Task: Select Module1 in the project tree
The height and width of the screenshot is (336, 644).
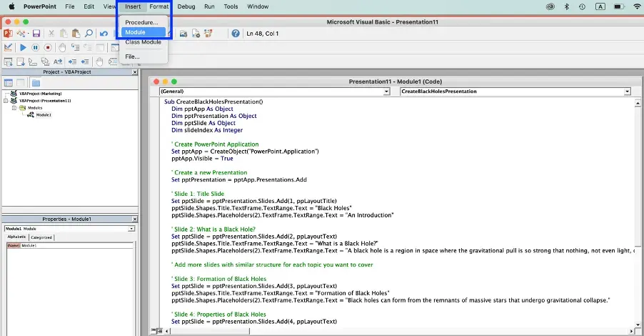Action: pyautogui.click(x=43, y=114)
